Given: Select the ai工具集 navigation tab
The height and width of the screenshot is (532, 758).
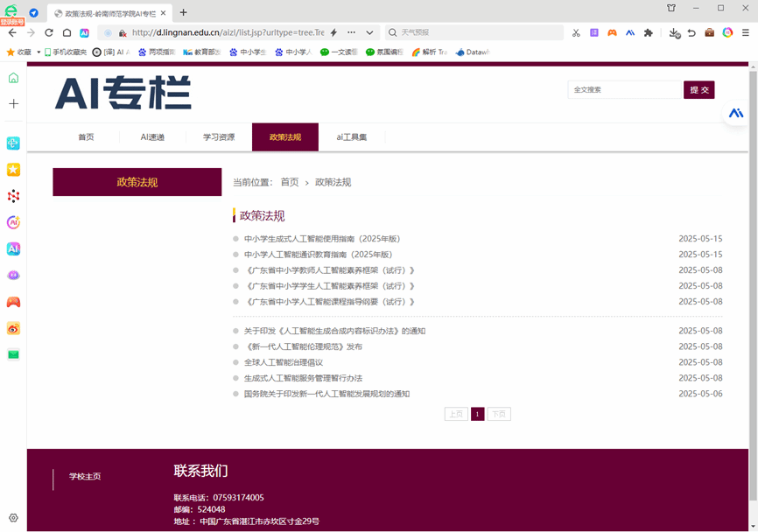Looking at the screenshot, I should (351, 137).
